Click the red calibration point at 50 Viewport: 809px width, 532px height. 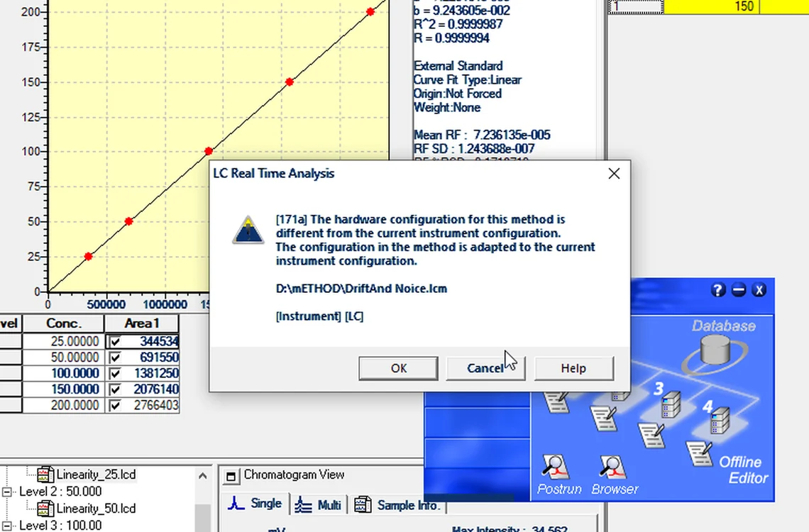coord(128,221)
